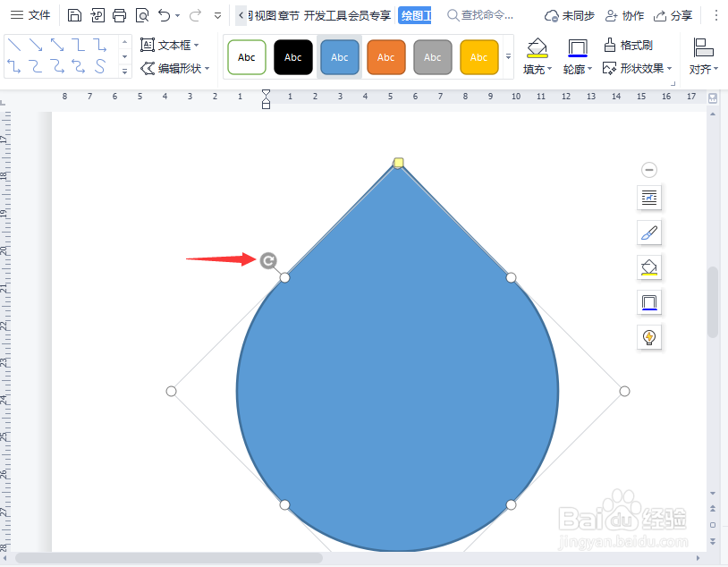Open the 编辑形状 edit shape dropdown
Viewport: 728px width, 567px height.
coord(175,68)
